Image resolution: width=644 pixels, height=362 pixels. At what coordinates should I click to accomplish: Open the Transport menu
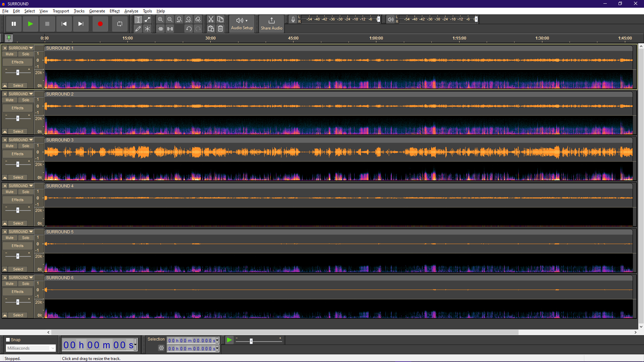coord(61,11)
